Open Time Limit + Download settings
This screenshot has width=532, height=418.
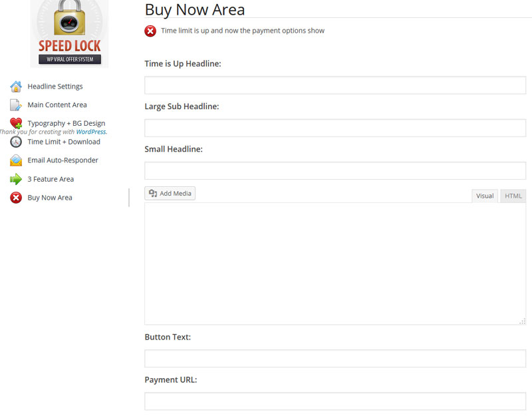(64, 142)
